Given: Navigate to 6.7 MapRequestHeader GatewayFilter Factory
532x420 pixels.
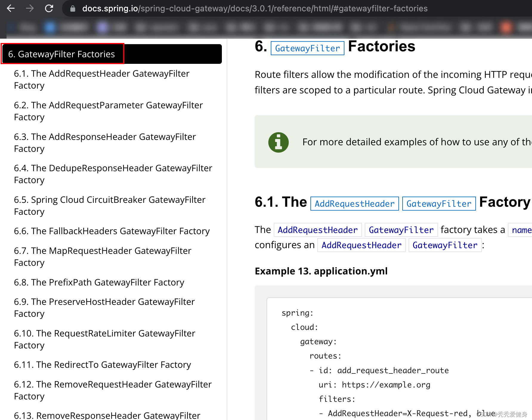Looking at the screenshot, I should [x=103, y=257].
